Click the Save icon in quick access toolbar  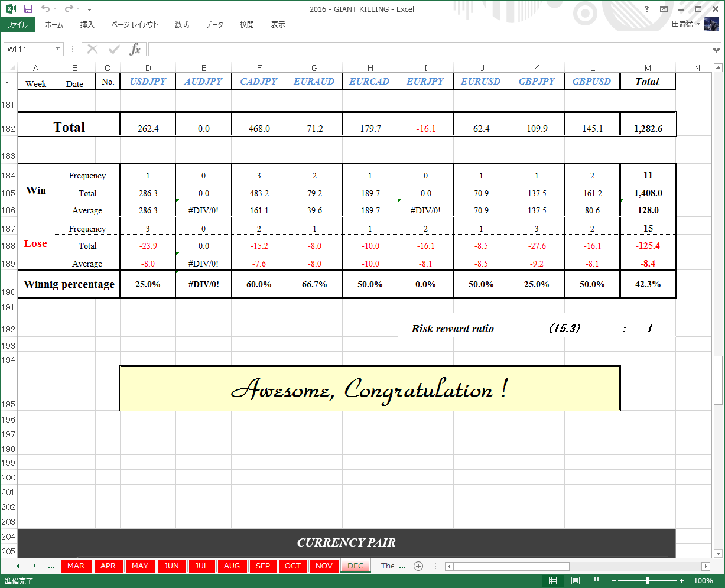(x=28, y=9)
